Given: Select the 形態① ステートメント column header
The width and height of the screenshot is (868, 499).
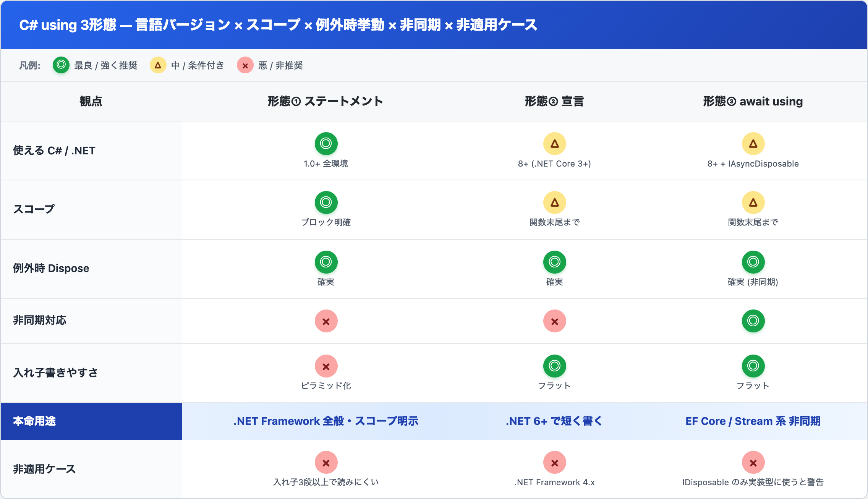Looking at the screenshot, I should tap(325, 101).
